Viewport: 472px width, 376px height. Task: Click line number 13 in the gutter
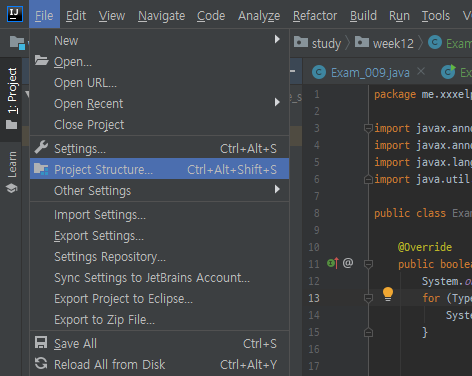(x=314, y=298)
